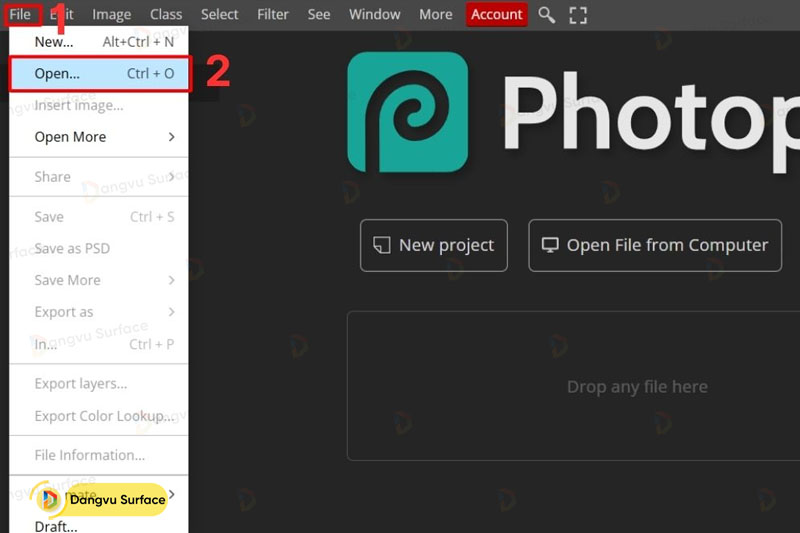Expand the Export as submenu
Image resolution: width=800 pixels, height=533 pixels.
99,312
